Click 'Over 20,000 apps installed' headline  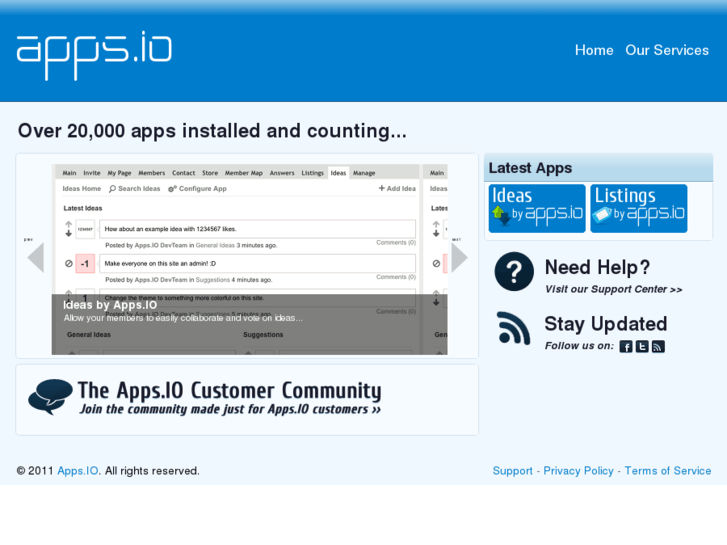pyautogui.click(x=212, y=131)
